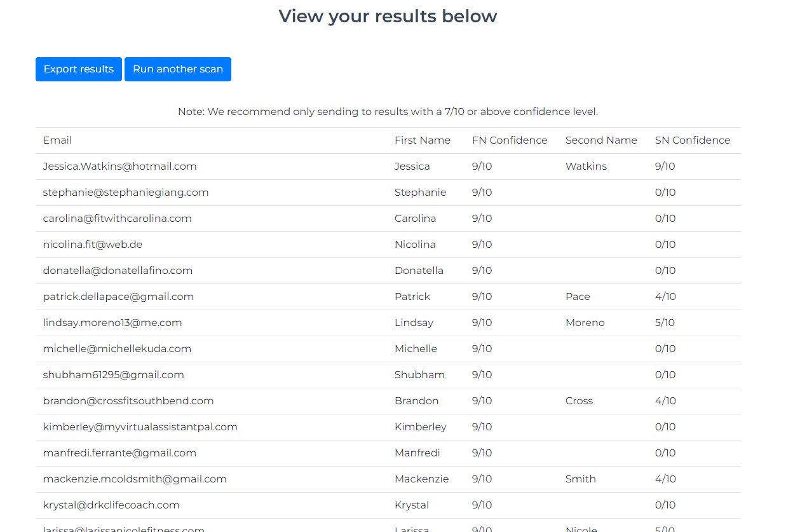Select the donatella@donatellafino.com row email

[118, 271]
